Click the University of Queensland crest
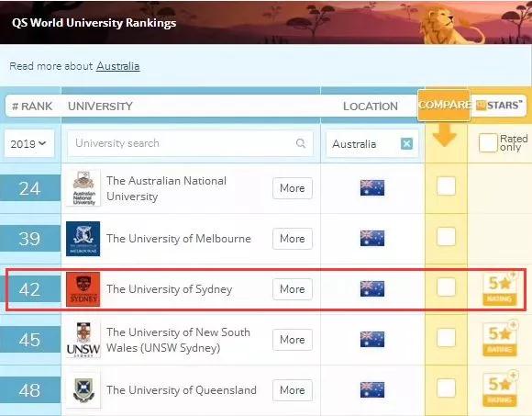Viewport: 532px width, 416px height. [83, 390]
